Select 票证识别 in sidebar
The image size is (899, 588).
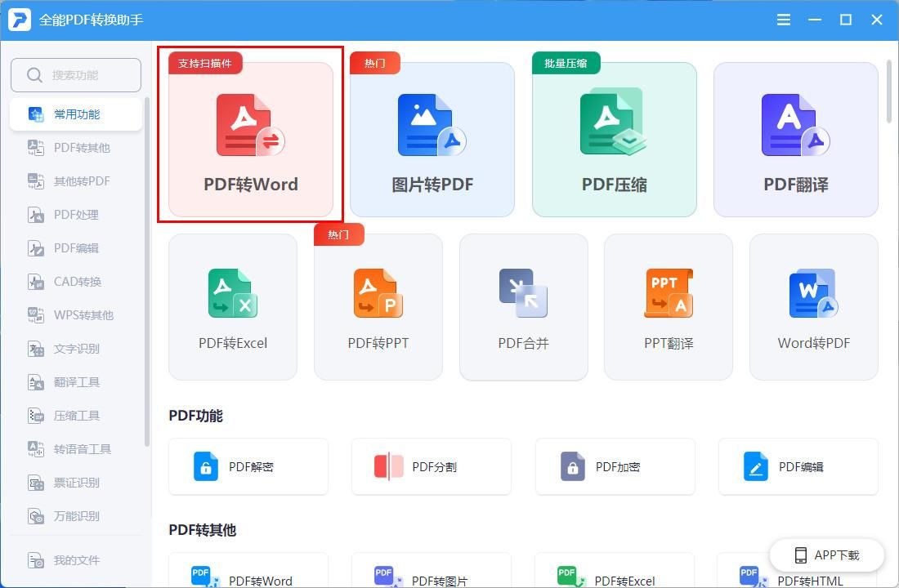[76, 483]
